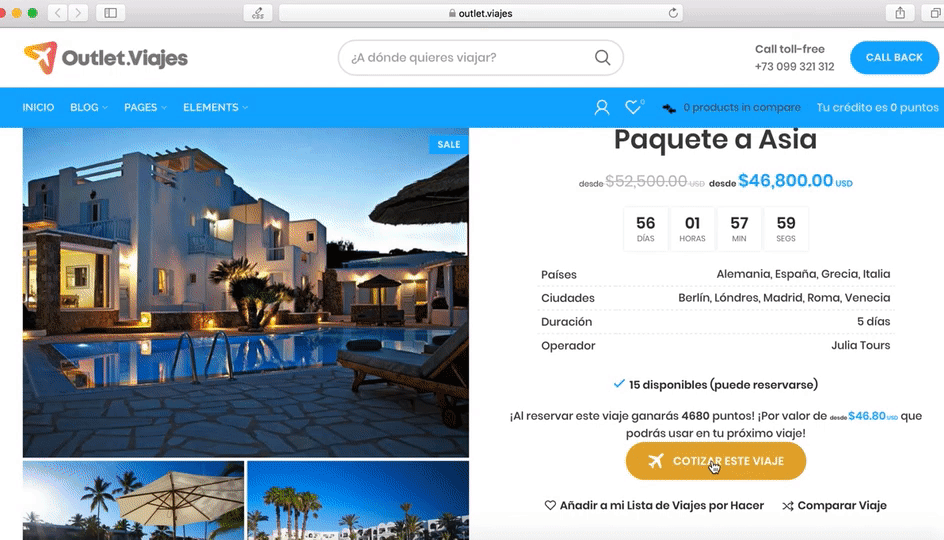944x540 pixels.
Task: Add trip to Lista de Viajes por Hacer
Action: (654, 506)
